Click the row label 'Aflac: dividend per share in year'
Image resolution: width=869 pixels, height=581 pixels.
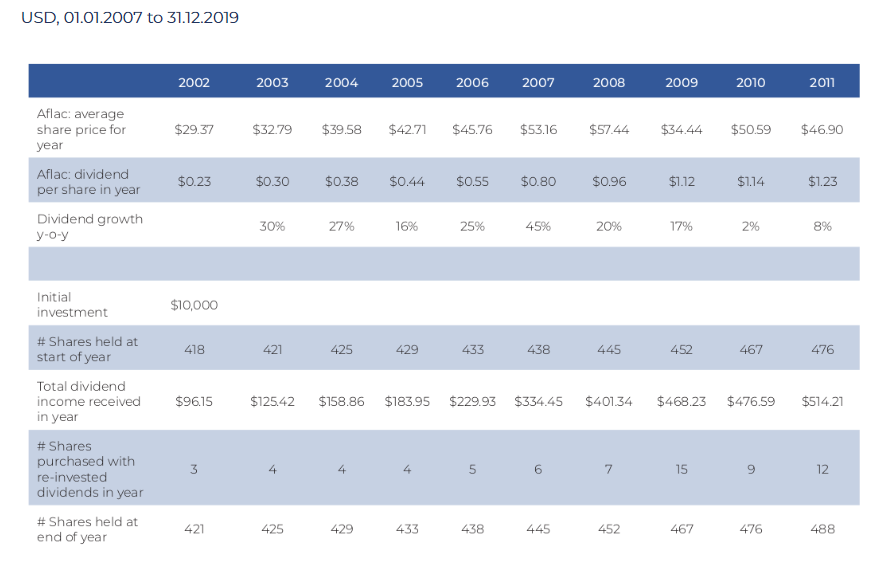coord(89,182)
